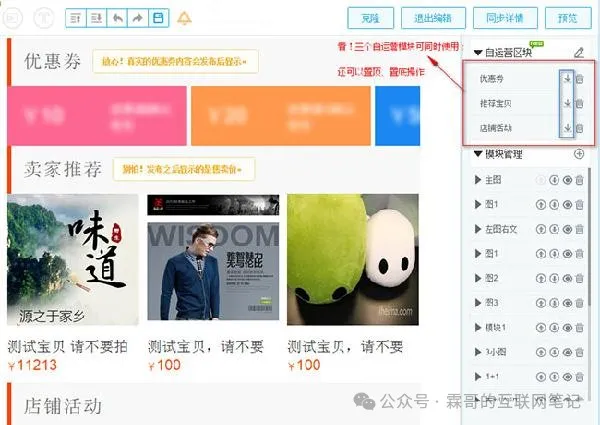This screenshot has width=600, height=425.
Task: Click the 克隆 clone button
Action: click(x=370, y=18)
